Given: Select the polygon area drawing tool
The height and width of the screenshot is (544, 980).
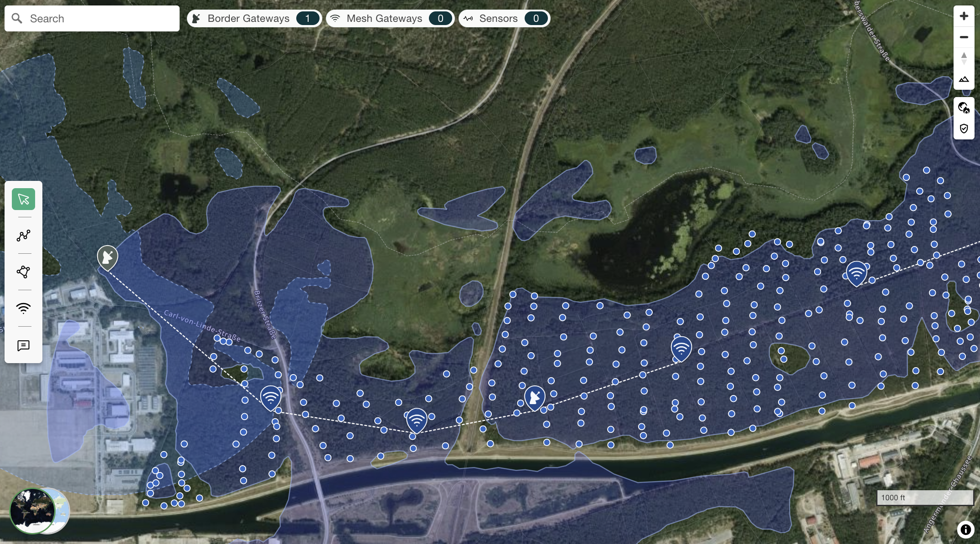Looking at the screenshot, I should coord(23,272).
